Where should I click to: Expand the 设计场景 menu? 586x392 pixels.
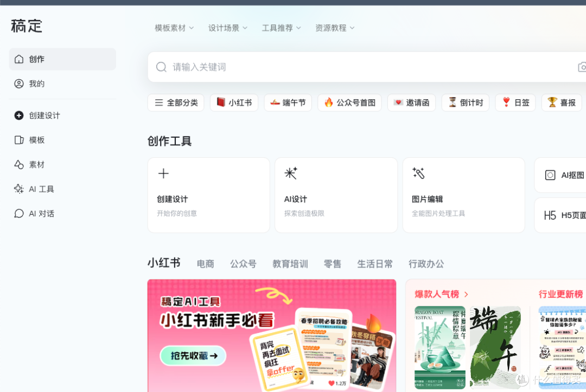point(227,28)
